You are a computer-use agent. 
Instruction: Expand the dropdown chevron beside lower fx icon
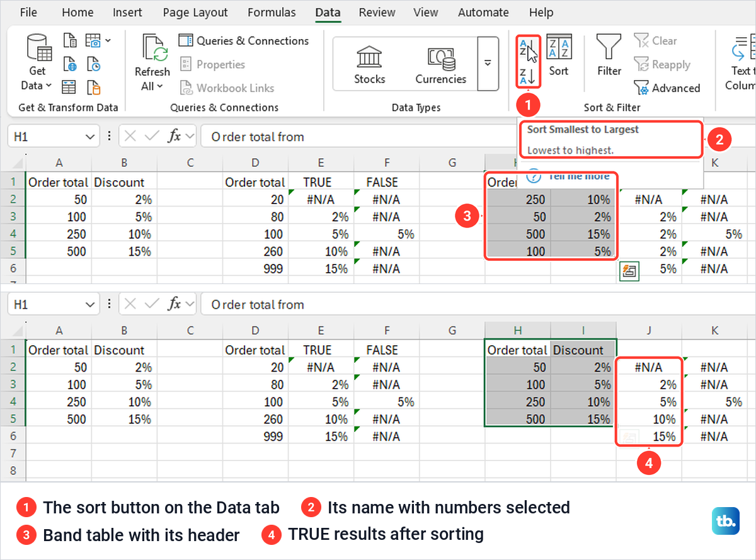click(190, 305)
